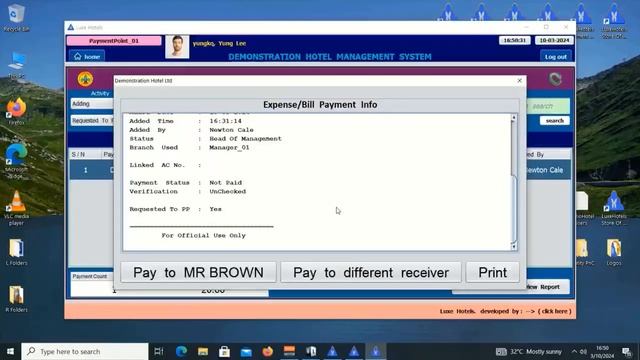The width and height of the screenshot is (640, 360).
Task: Open the notification center icon
Action: 627,351
